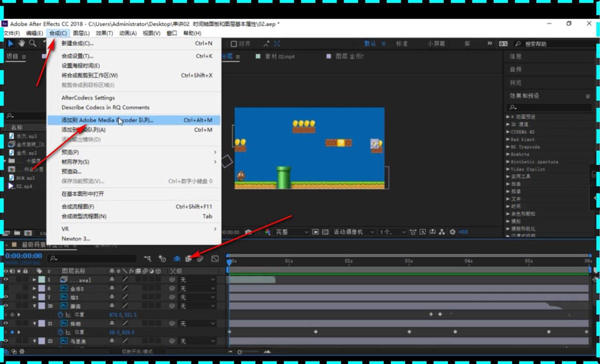The height and width of the screenshot is (364, 600).
Task: Toggle visibility of layer 7
Action: [6, 297]
